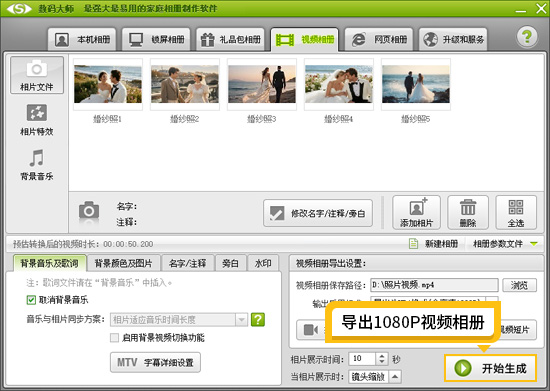Expand the 相册参数文件 dropdown arrow
This screenshot has width=550, height=391.
pyautogui.click(x=534, y=243)
